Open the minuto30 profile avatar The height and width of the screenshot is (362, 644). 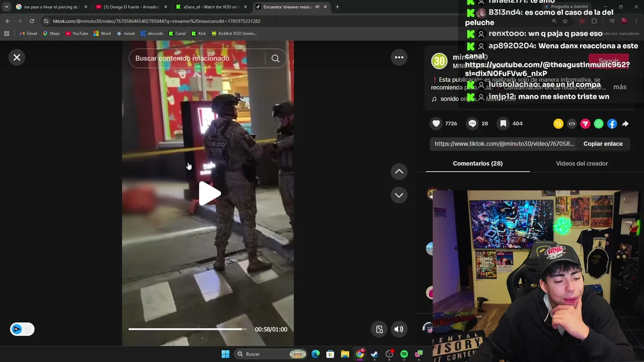click(x=439, y=61)
